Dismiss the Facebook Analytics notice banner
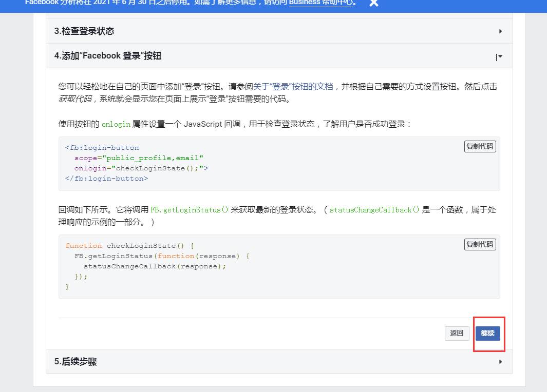This screenshot has width=547, height=392. (373, 3)
